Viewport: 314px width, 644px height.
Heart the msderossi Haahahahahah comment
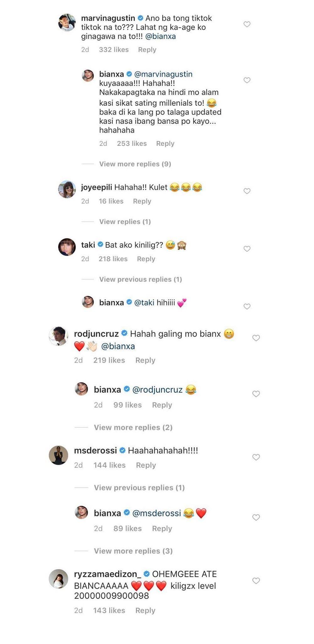pos(256,457)
